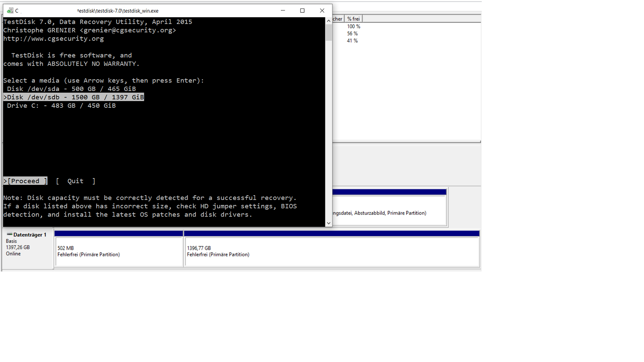The width and height of the screenshot is (644, 362).
Task: Click the testdisk_win.exe title bar text
Action: [x=118, y=11]
